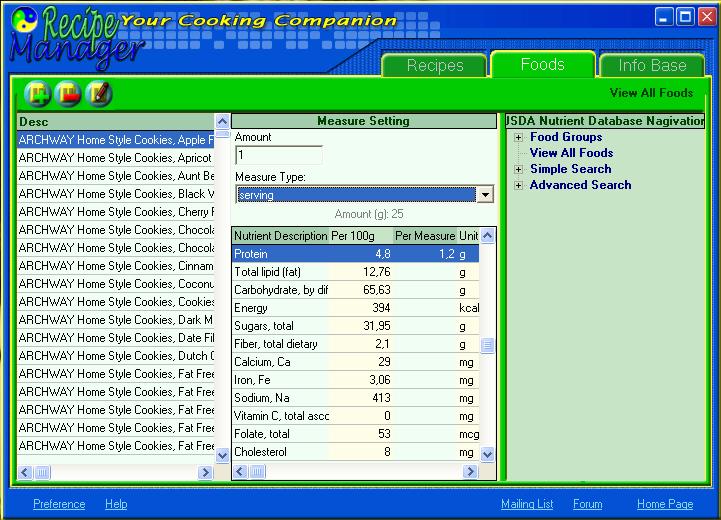Open the Measure Type dropdown arrow
The height and width of the screenshot is (520, 721).
pos(485,195)
